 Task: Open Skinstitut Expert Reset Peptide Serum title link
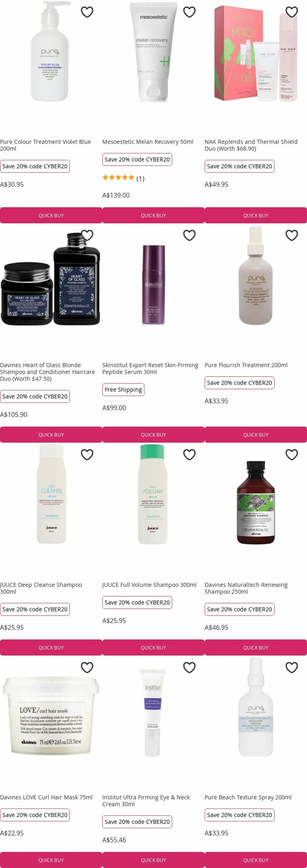click(x=150, y=368)
